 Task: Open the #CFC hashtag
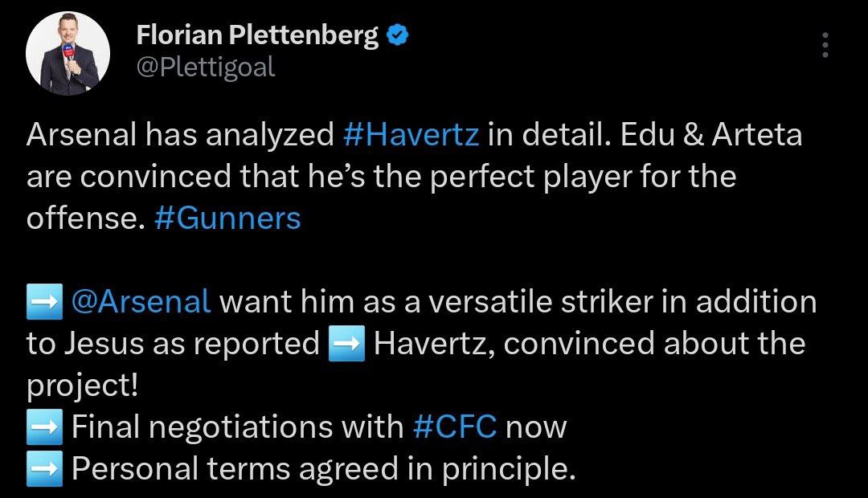coord(455,427)
